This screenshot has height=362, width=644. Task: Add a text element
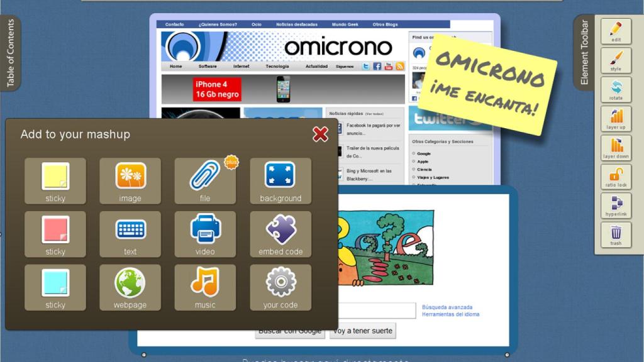click(130, 234)
